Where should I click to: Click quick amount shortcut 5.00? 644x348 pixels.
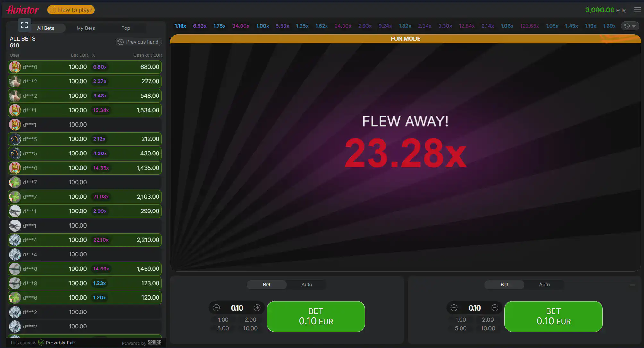[222, 328]
